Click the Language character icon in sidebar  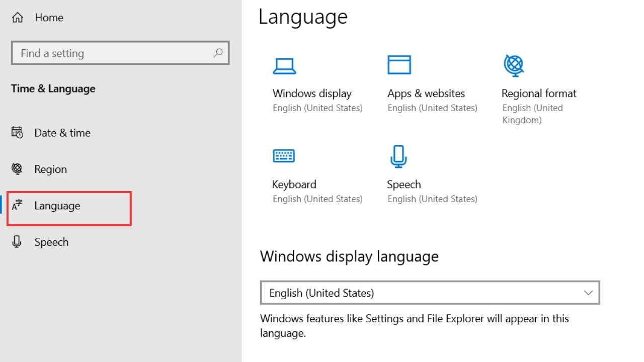[17, 205]
